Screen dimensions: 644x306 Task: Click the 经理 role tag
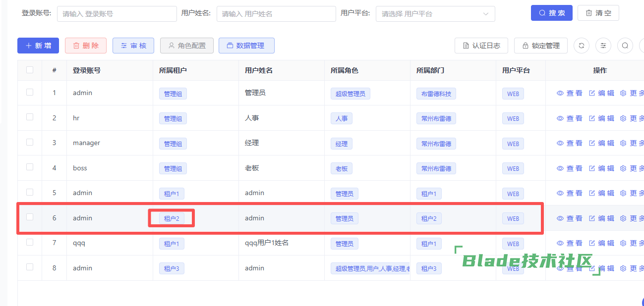tap(342, 144)
